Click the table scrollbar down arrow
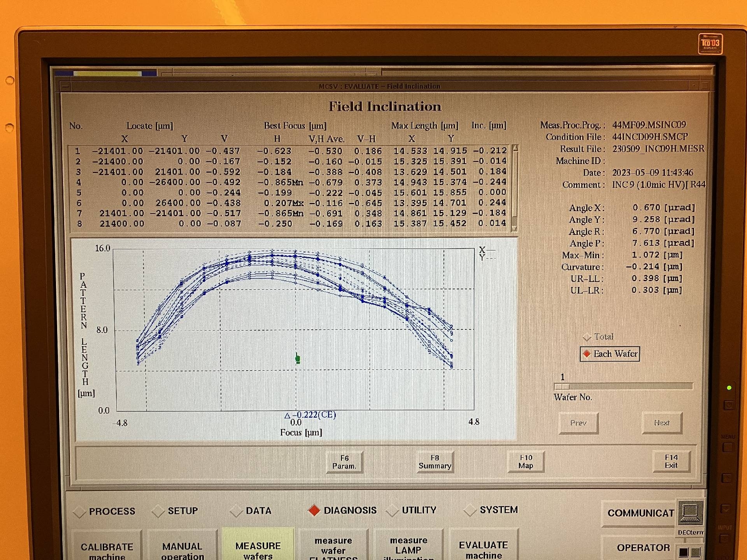The height and width of the screenshot is (560, 747). click(514, 229)
